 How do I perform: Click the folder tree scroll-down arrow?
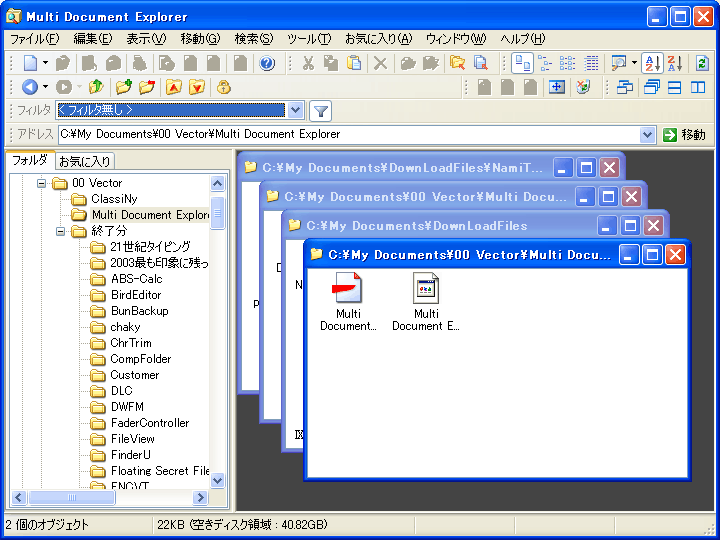(x=217, y=480)
